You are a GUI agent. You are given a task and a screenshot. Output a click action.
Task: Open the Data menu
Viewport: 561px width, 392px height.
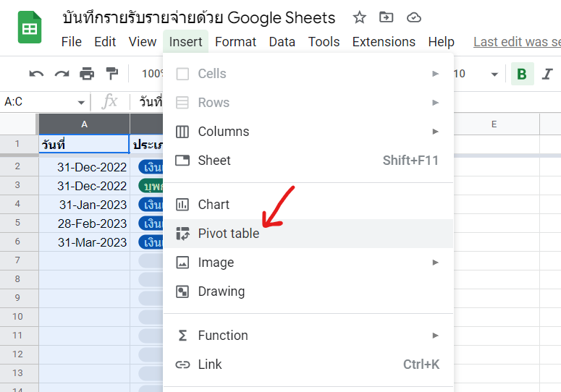pyautogui.click(x=282, y=42)
